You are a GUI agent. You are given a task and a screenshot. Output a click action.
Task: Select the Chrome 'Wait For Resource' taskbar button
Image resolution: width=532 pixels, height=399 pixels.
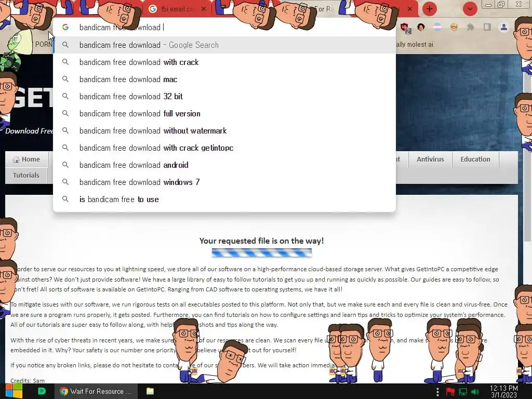96,391
